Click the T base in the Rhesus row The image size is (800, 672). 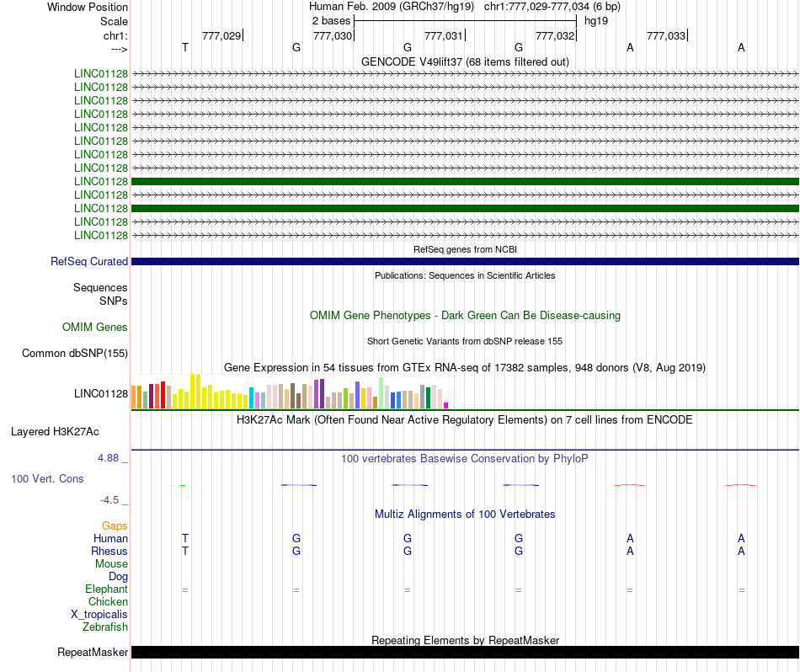(185, 551)
